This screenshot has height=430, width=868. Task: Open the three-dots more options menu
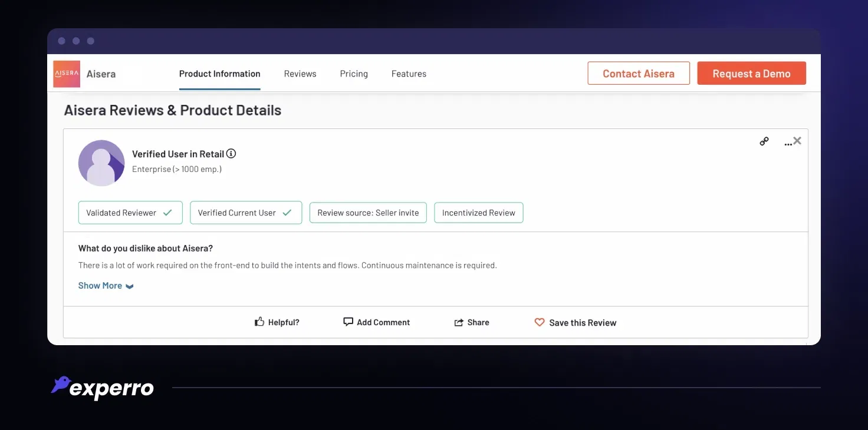pos(788,143)
